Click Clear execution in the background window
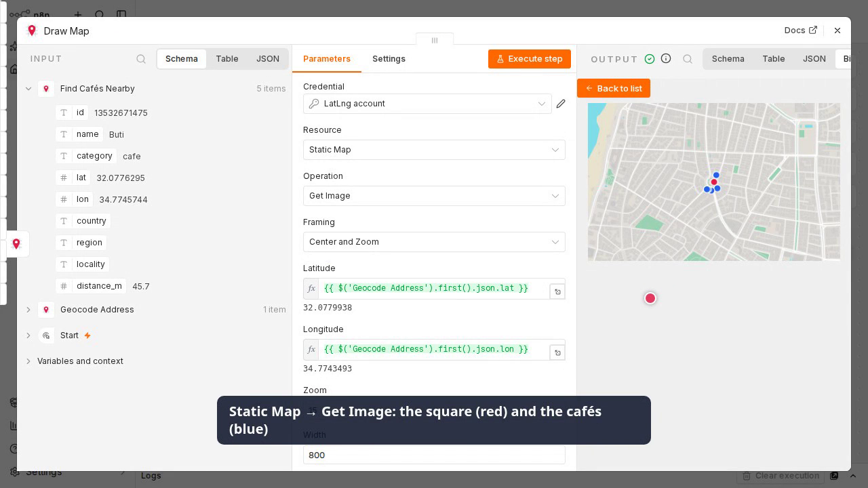The image size is (868, 488). click(781, 476)
